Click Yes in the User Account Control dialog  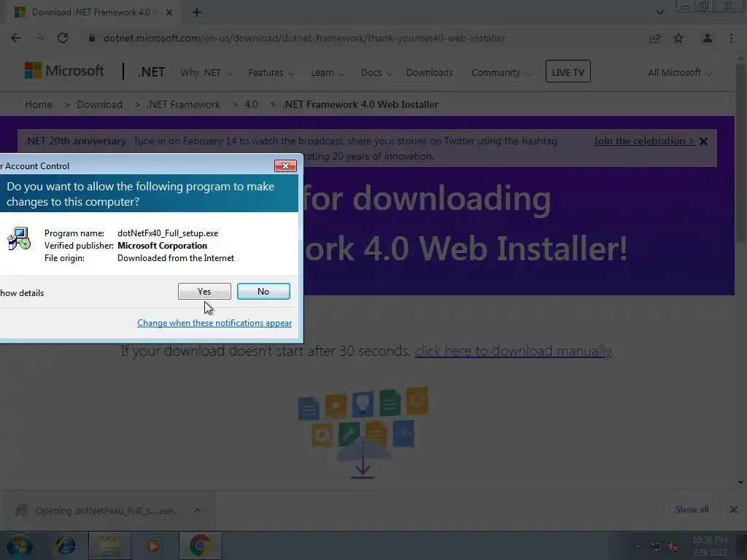pos(204,292)
